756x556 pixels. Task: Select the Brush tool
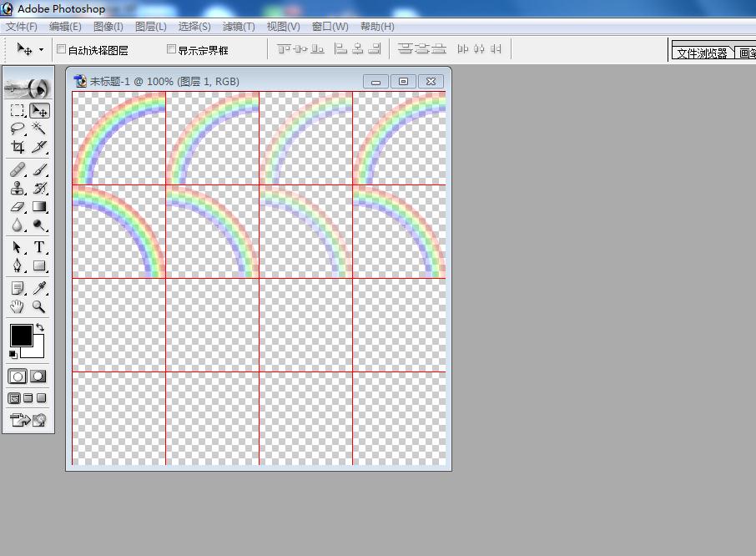[x=39, y=169]
